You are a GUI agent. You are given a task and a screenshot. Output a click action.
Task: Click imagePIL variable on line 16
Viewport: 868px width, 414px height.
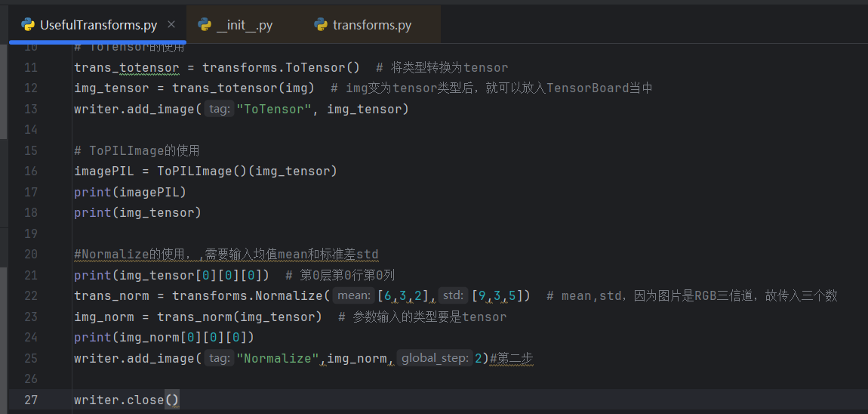point(104,171)
